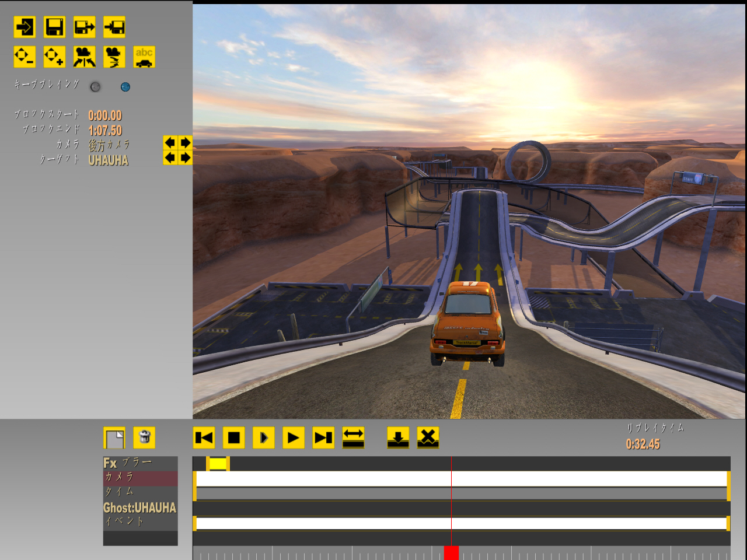
Task: Click the floppy disk save icon
Action: (54, 27)
